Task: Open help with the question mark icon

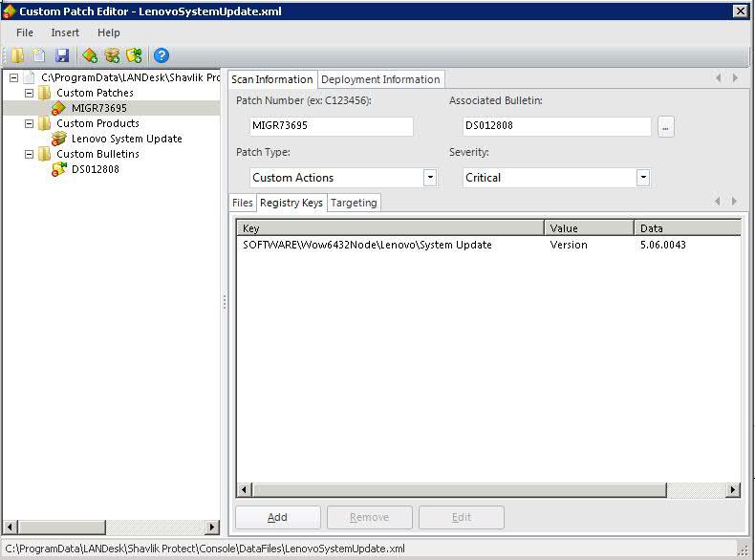Action: pos(162,55)
